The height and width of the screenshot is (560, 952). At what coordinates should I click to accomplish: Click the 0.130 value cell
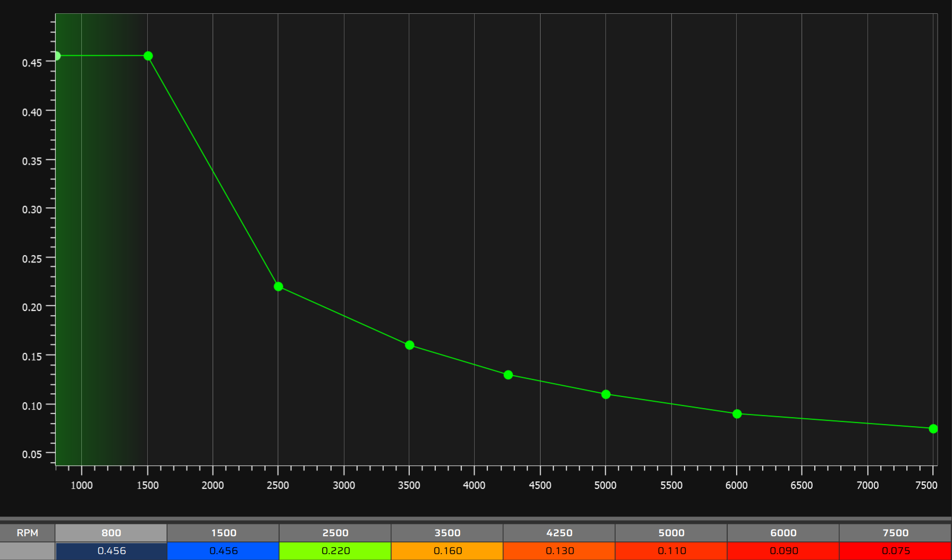pyautogui.click(x=559, y=551)
